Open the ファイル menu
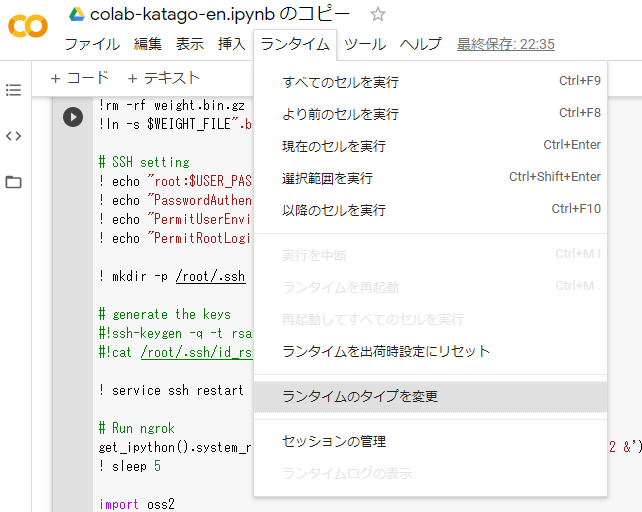The height and width of the screenshot is (512, 642). click(91, 44)
